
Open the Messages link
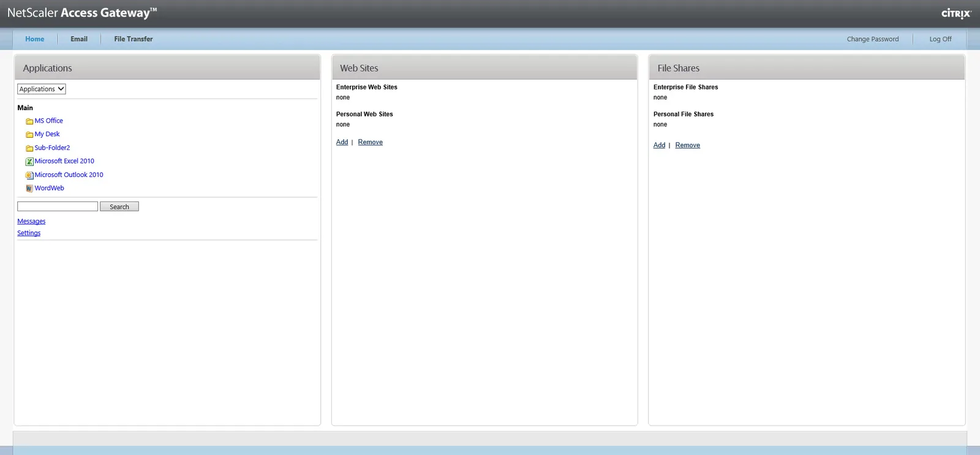tap(31, 221)
